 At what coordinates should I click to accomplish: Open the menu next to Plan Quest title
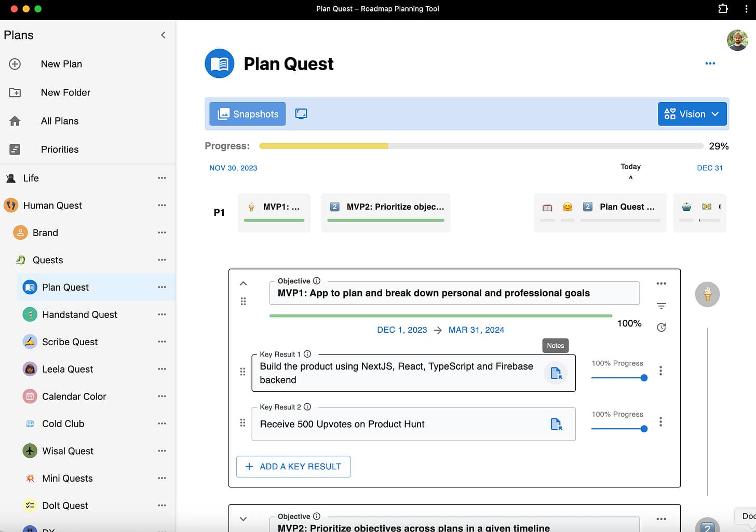tap(710, 63)
